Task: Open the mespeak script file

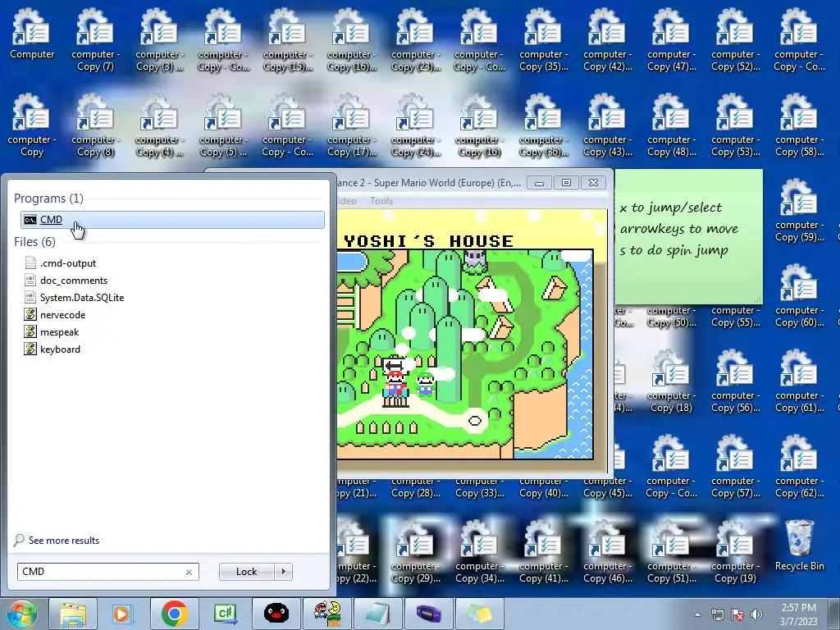Action: click(x=59, y=331)
